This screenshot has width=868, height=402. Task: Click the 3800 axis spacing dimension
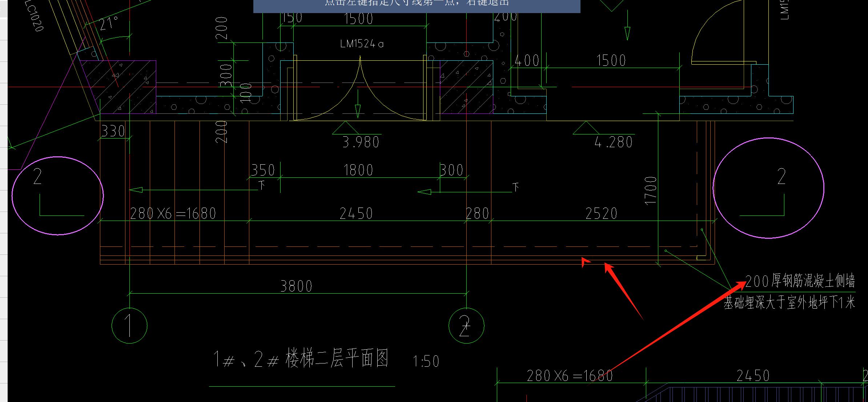[x=296, y=286]
